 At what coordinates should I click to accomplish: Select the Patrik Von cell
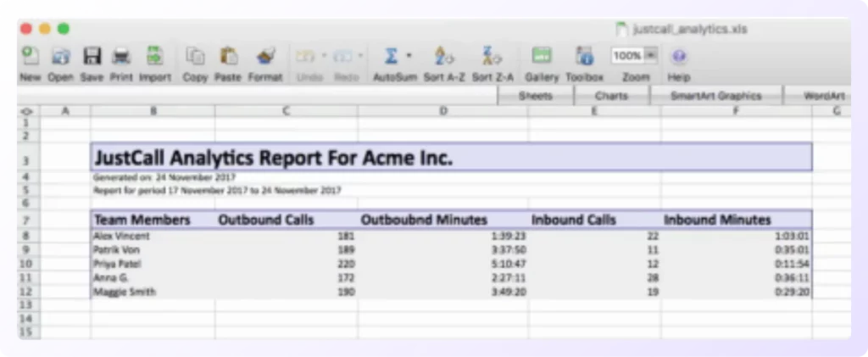pos(153,249)
